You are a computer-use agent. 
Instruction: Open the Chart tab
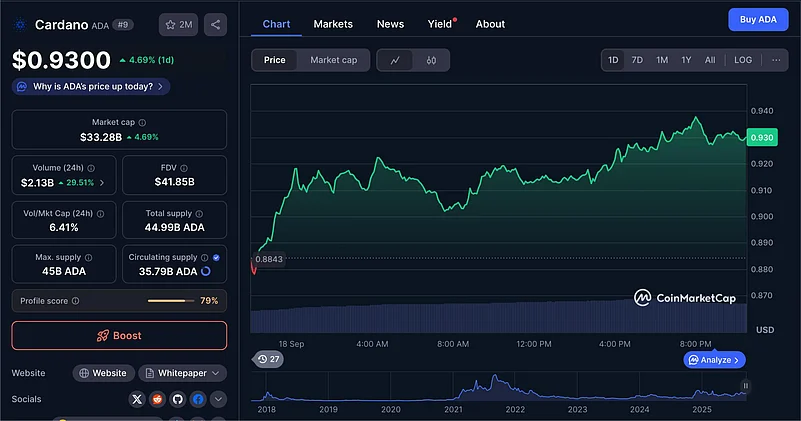pyautogui.click(x=276, y=24)
